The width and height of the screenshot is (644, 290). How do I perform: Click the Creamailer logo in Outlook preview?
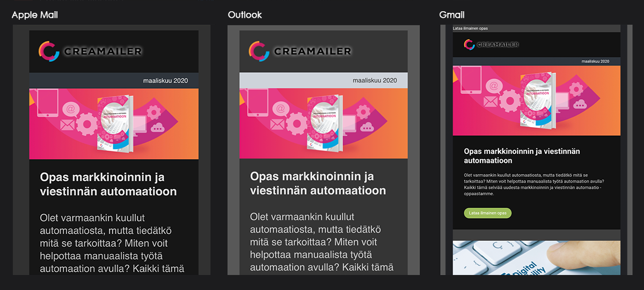[x=301, y=51]
